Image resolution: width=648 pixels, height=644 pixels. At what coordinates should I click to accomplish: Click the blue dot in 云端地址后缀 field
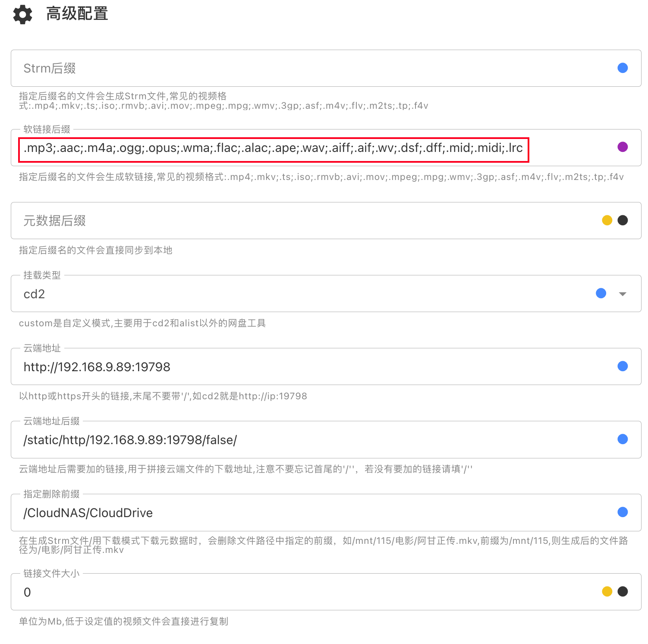coord(622,439)
